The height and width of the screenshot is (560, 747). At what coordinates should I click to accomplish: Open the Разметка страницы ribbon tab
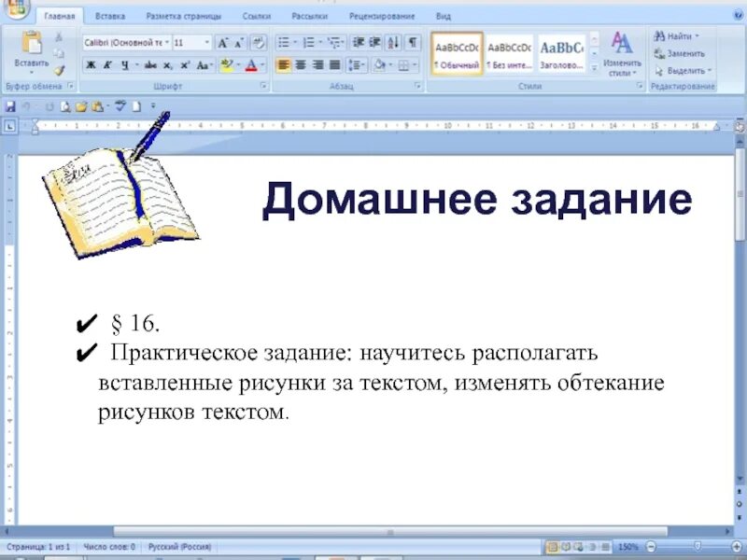coord(183,16)
